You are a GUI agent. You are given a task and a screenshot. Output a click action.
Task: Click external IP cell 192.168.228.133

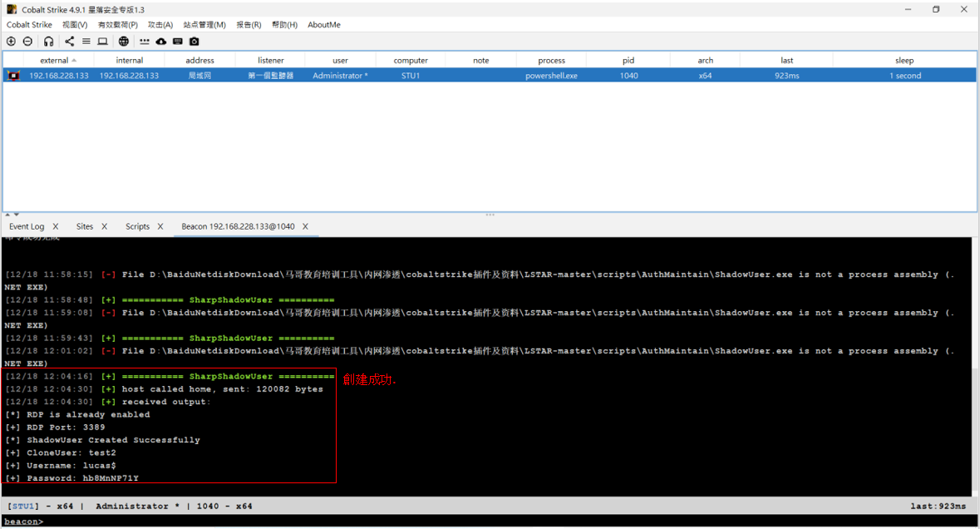point(59,76)
